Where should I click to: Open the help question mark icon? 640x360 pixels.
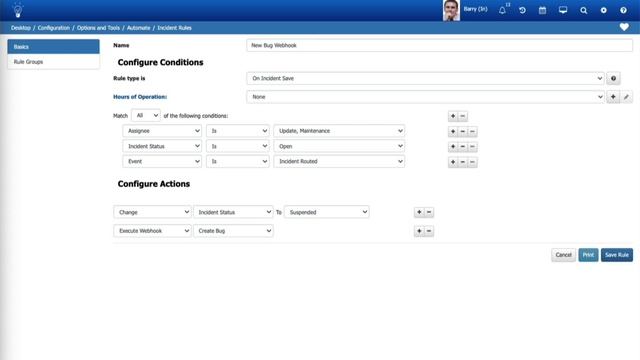tap(623, 11)
